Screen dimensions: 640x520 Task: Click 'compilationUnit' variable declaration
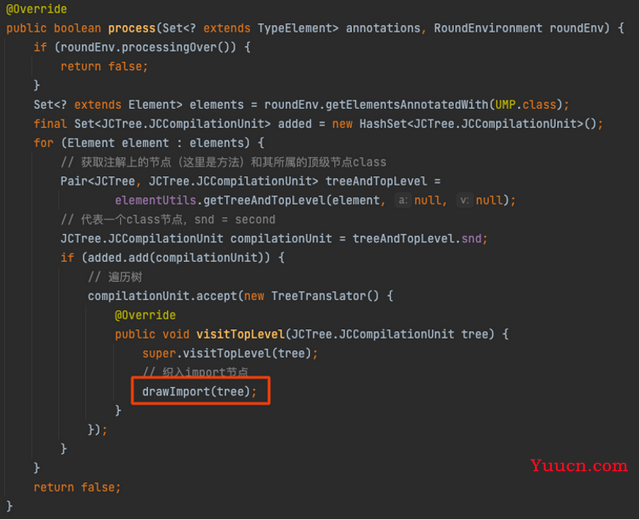(x=281, y=239)
